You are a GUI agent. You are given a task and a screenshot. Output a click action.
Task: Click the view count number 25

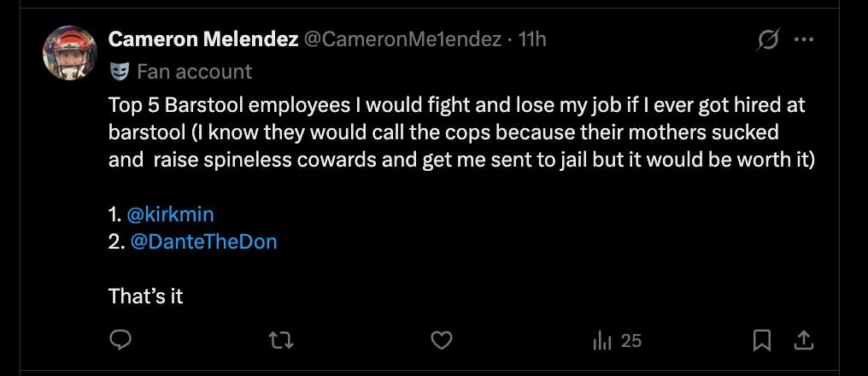(631, 341)
